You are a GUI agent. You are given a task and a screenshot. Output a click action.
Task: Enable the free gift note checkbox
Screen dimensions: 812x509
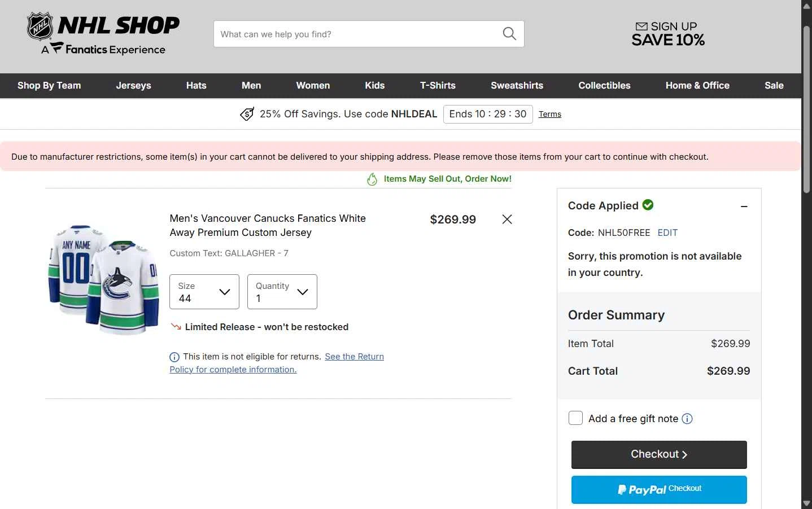575,418
